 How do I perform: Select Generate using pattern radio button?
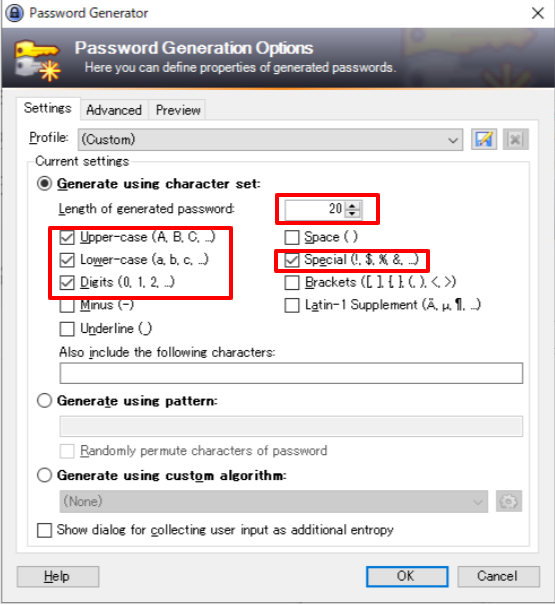coord(44,401)
